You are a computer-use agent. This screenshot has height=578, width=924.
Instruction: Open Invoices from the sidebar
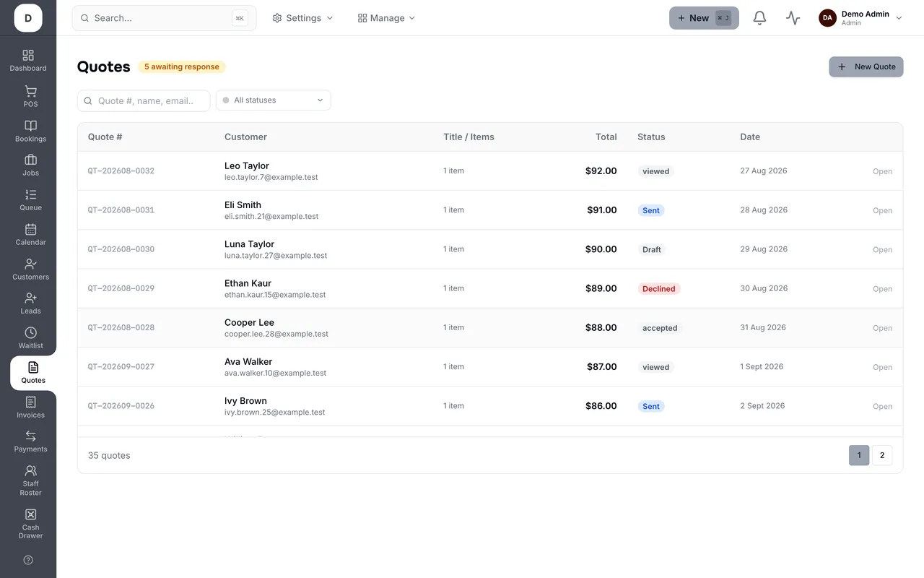click(30, 407)
